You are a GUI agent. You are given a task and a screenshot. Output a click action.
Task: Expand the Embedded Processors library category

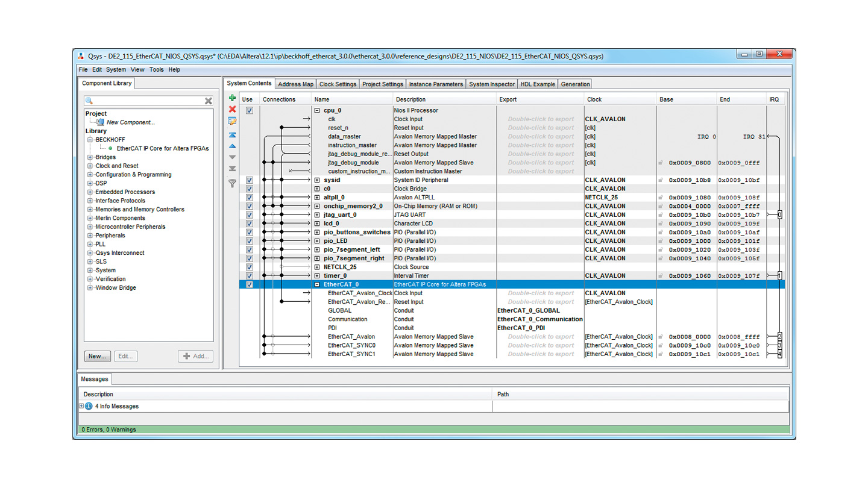tap(90, 192)
